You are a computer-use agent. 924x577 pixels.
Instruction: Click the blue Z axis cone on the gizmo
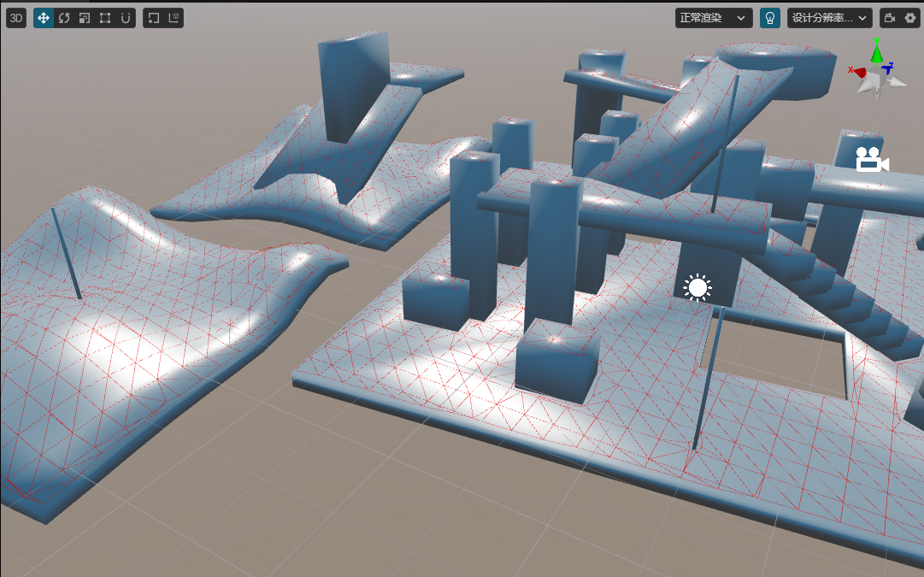pos(887,68)
